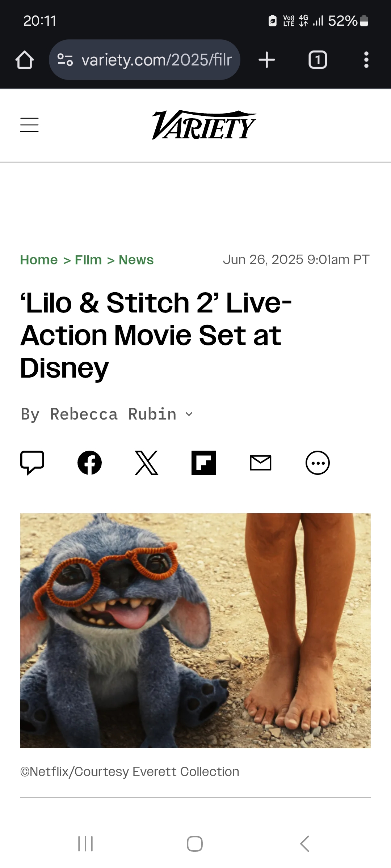Tap the variety.com URL address bar
The width and height of the screenshot is (391, 868).
point(144,60)
